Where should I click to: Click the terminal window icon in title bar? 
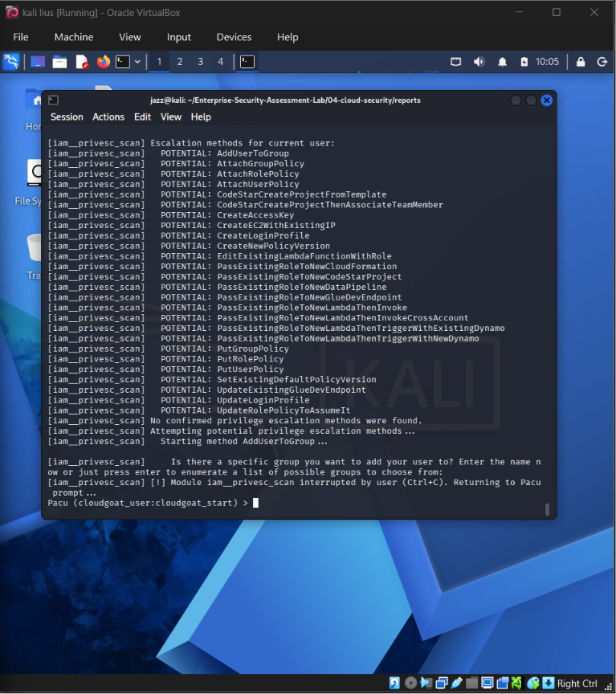54,100
